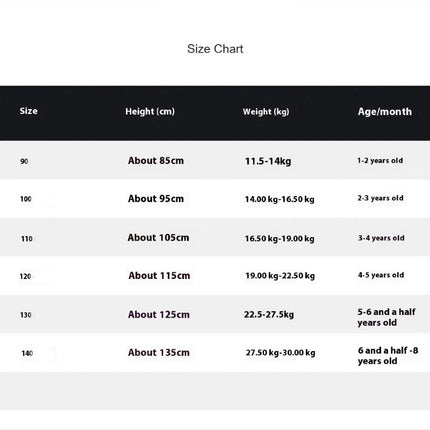The height and width of the screenshot is (430, 430).
Task: Click the 27.50kg-30.00kg weight cell
Action: (281, 353)
